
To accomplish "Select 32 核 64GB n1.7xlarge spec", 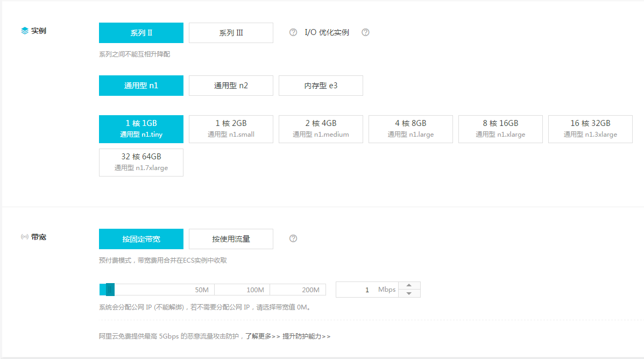I will click(x=141, y=162).
